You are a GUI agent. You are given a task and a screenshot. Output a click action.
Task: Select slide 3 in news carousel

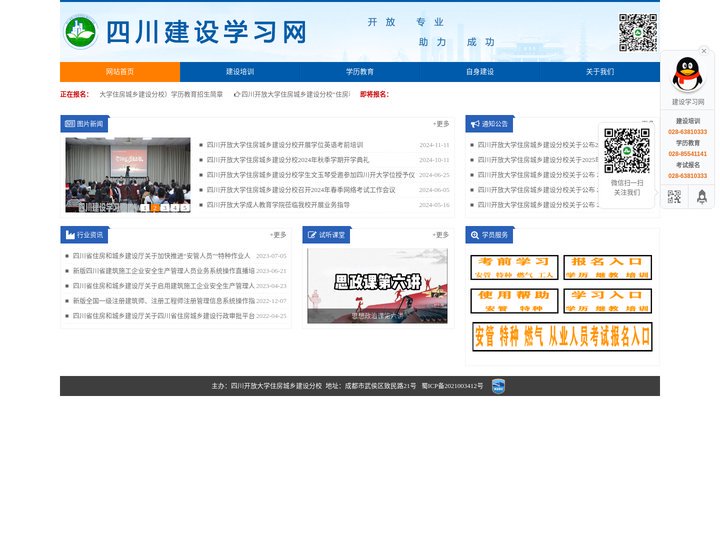pyautogui.click(x=165, y=208)
